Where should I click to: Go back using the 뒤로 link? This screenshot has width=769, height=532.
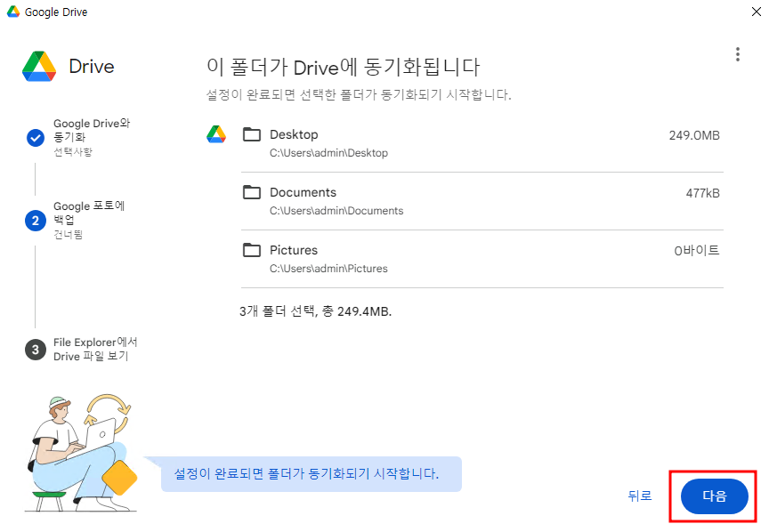pos(639,496)
